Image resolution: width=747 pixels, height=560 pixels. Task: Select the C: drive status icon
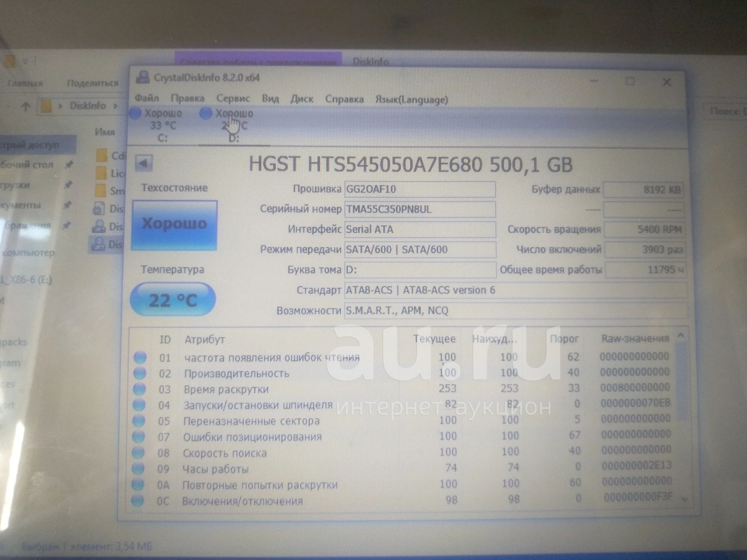point(135,113)
